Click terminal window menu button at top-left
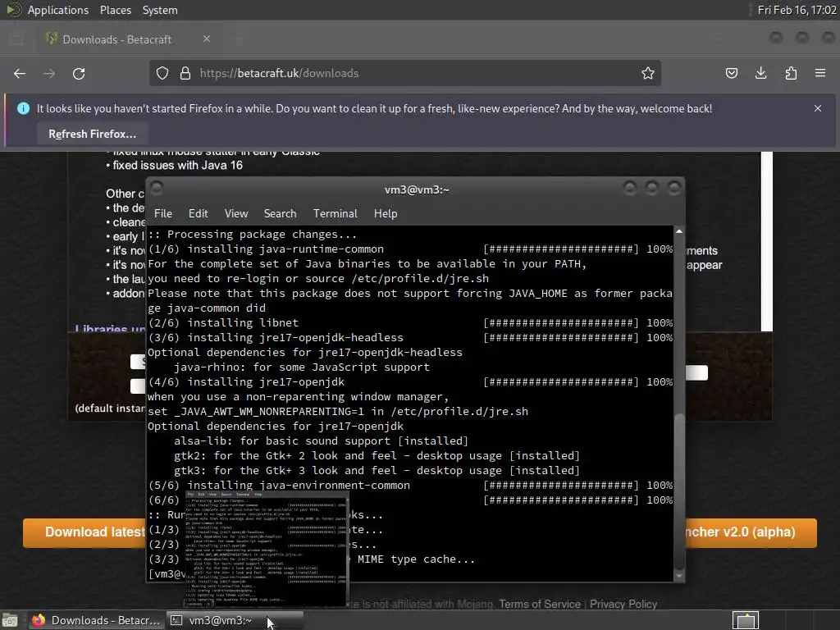This screenshot has height=630, width=840. [157, 188]
